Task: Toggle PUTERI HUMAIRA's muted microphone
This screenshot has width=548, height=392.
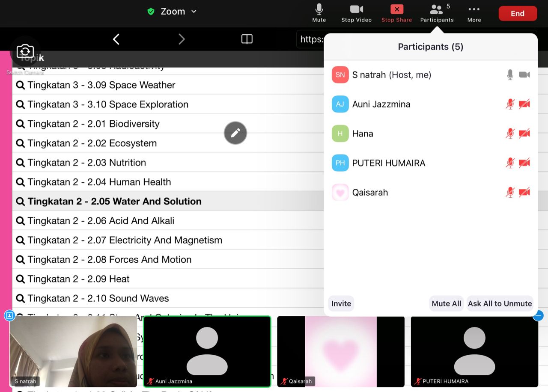Action: tap(510, 163)
